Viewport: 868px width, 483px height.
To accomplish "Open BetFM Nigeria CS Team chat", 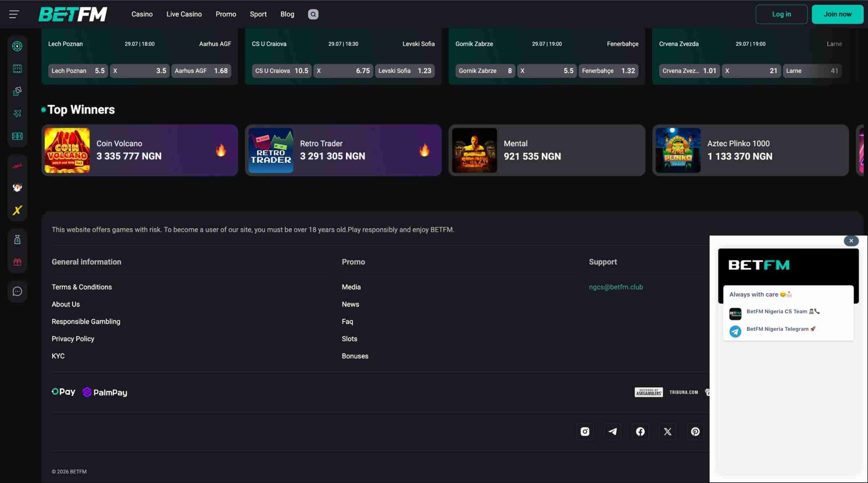I will click(x=788, y=313).
